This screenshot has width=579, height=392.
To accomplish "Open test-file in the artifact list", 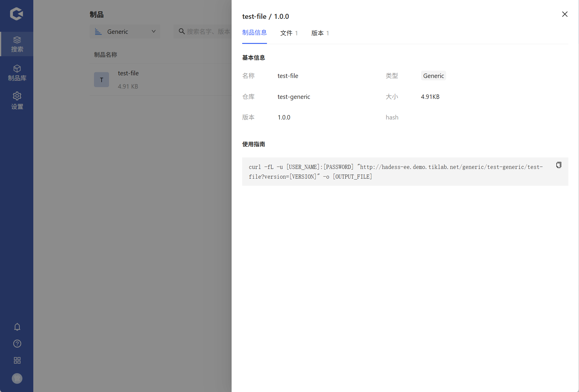I will tap(128, 73).
